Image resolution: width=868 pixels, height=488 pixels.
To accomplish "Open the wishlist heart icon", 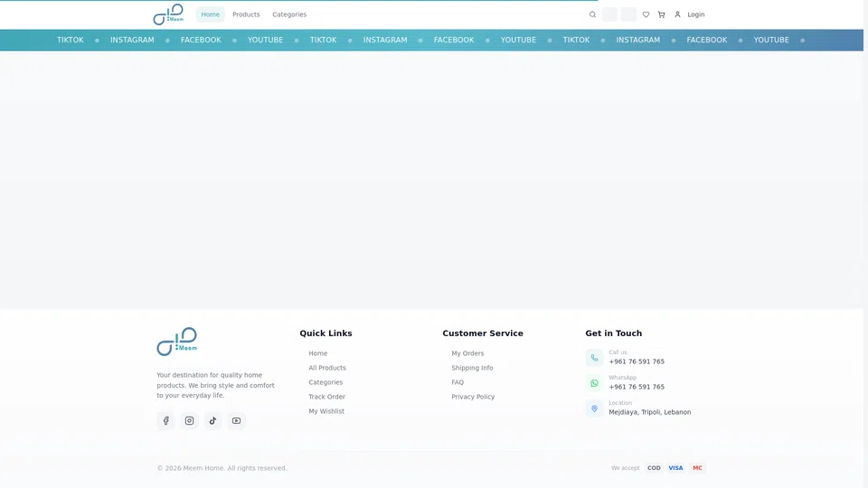I will click(x=646, y=14).
